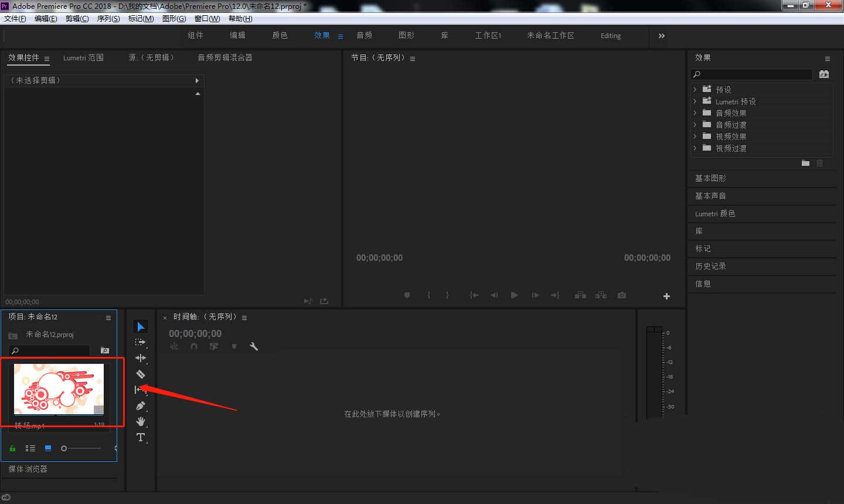
Task: Select the Type tool
Action: pos(141,437)
